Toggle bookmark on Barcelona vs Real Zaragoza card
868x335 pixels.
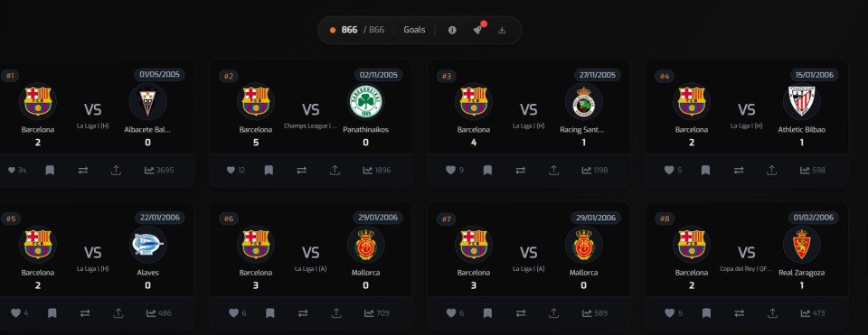pyautogui.click(x=706, y=313)
